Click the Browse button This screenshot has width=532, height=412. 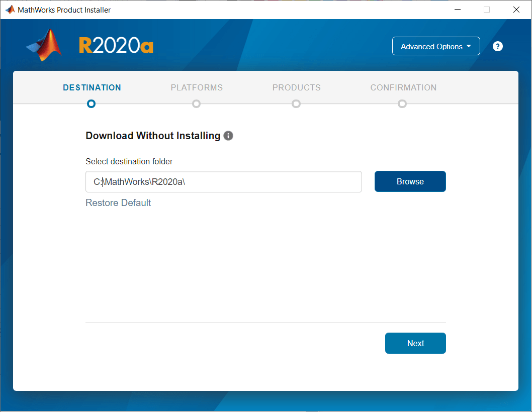(x=410, y=181)
